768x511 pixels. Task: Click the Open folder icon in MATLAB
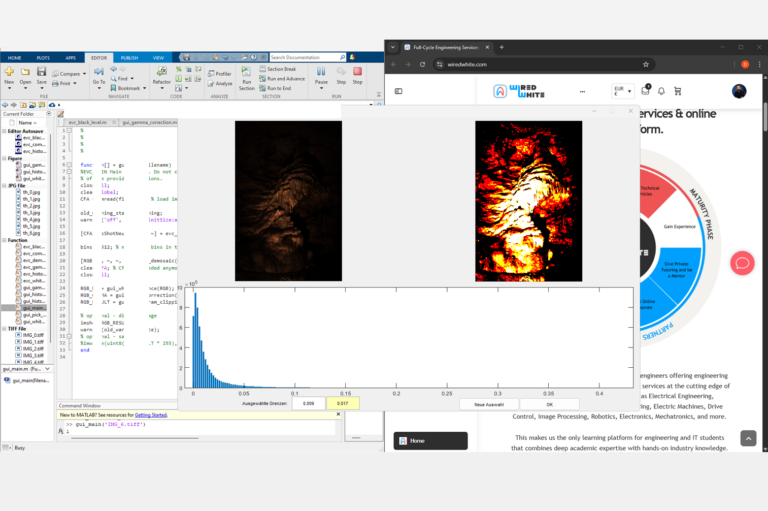point(25,72)
